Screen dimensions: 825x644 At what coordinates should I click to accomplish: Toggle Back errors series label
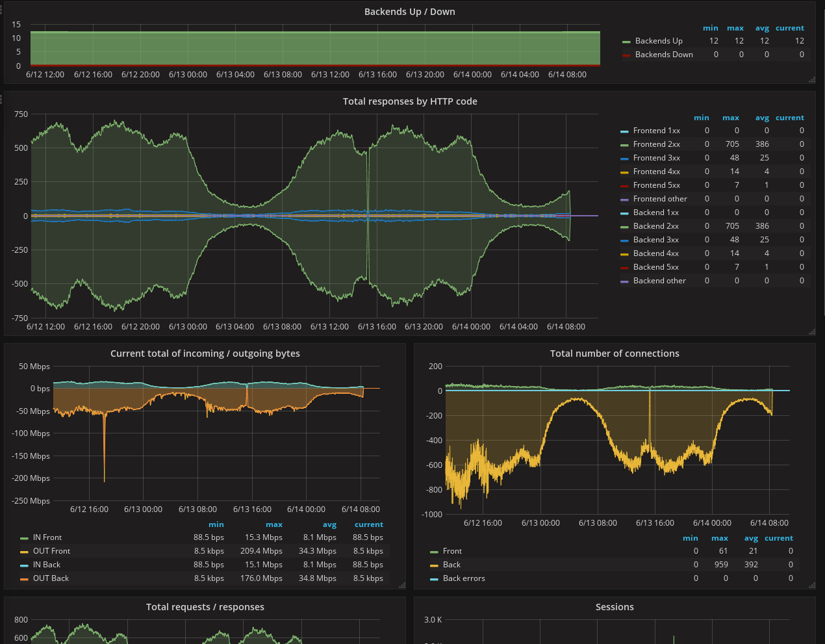coord(464,578)
